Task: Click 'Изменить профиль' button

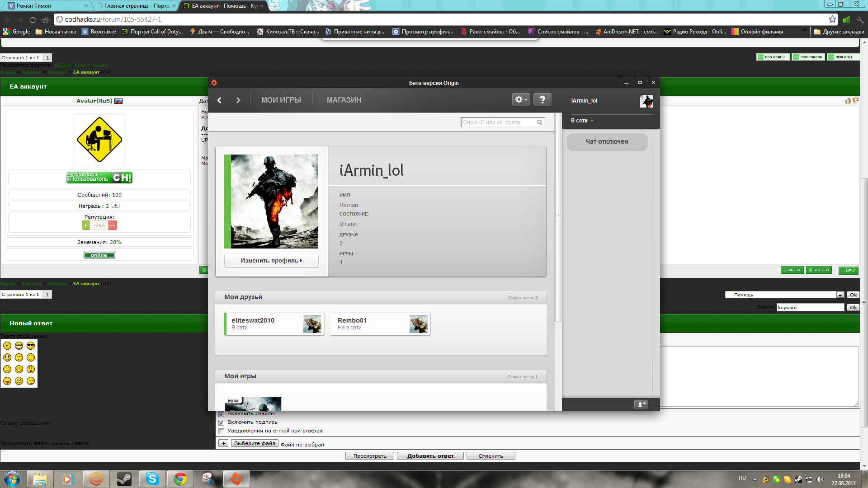Action: pyautogui.click(x=271, y=260)
